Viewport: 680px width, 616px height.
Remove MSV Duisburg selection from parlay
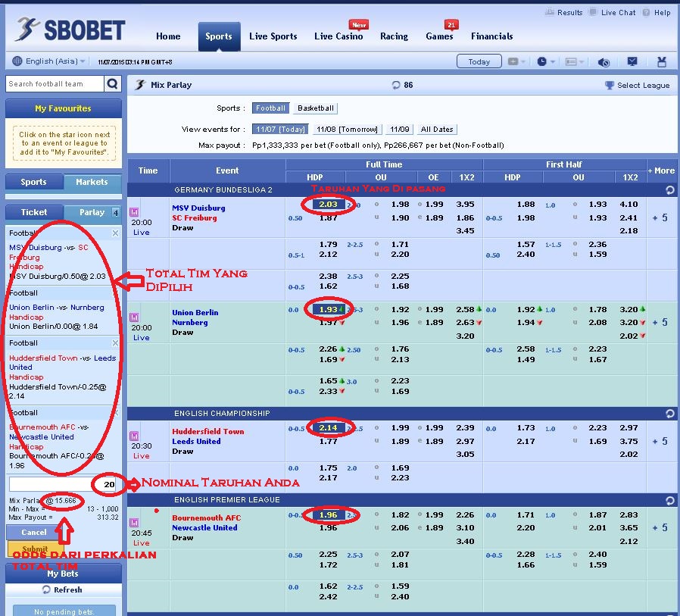coord(115,233)
